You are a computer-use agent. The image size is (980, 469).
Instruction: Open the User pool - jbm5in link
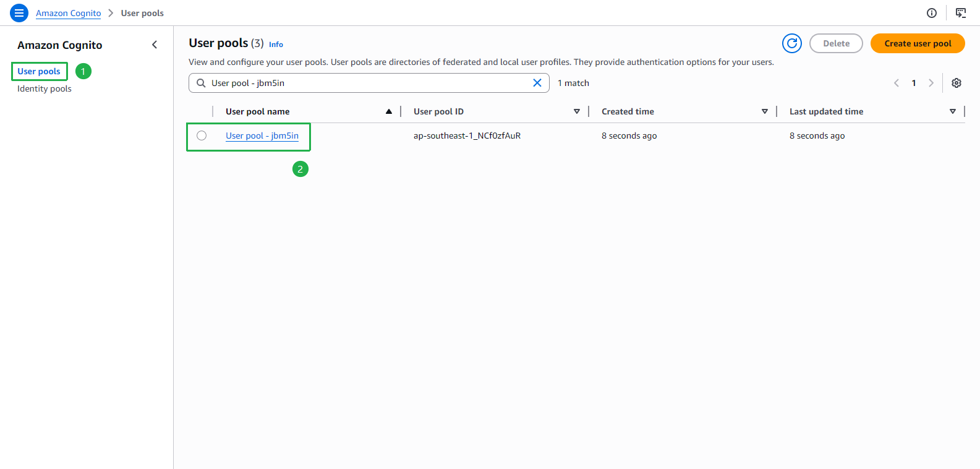coord(262,136)
